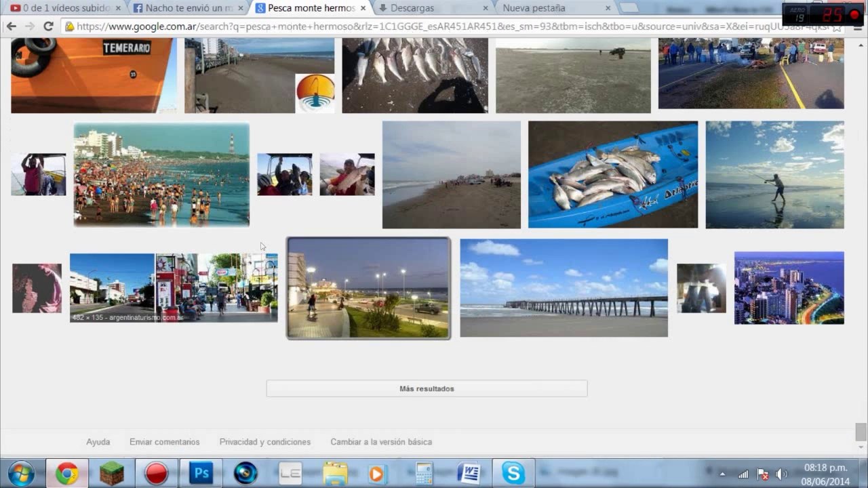This screenshot has height=488, width=868.
Task: Click the Más resultados button
Action: pos(427,389)
